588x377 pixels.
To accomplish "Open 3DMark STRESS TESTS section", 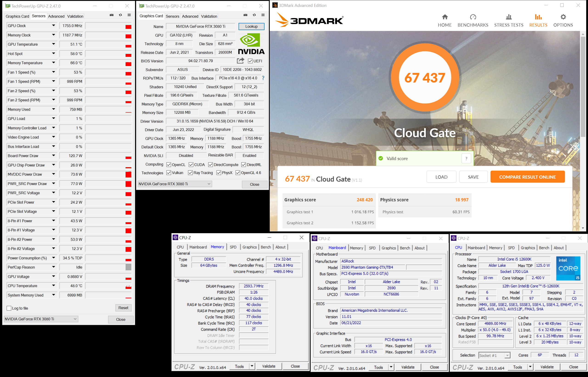I will coord(509,21).
